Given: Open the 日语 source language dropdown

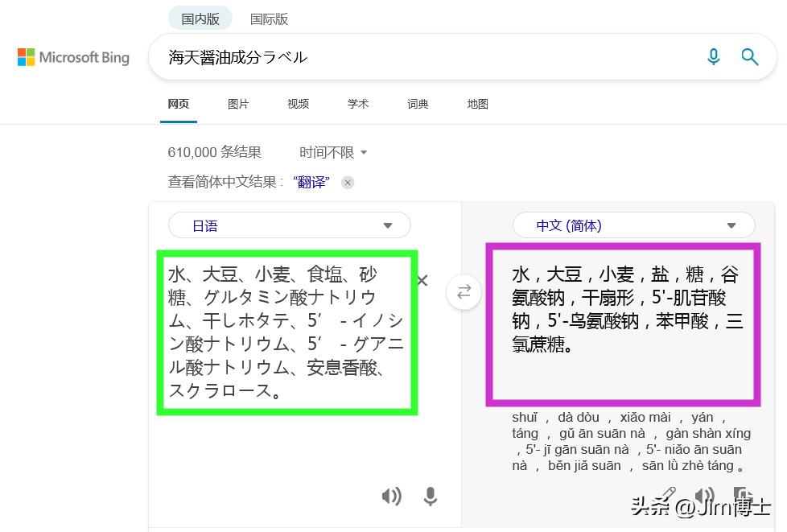Looking at the screenshot, I should tap(289, 225).
